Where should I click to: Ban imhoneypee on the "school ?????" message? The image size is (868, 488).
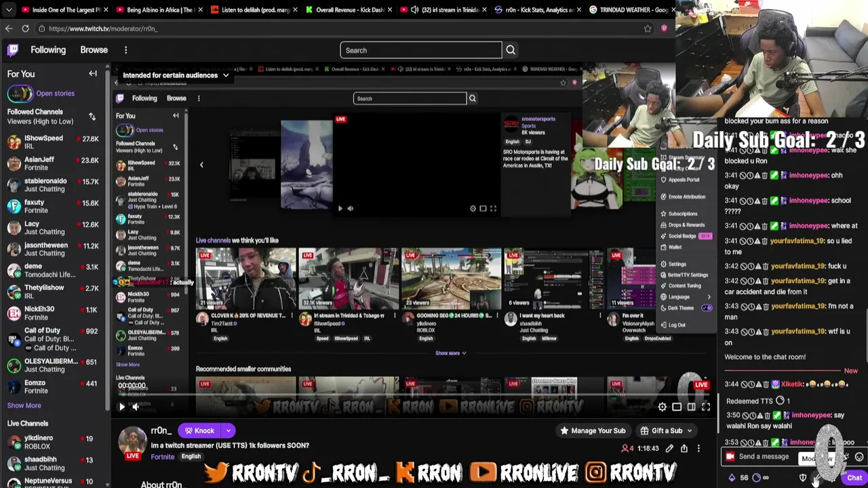click(743, 201)
